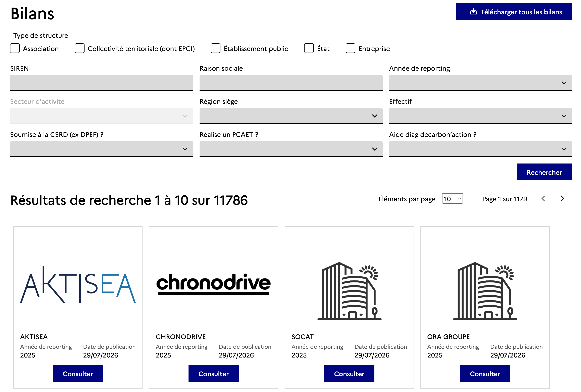Open the Année de reporting dropdown
The width and height of the screenshot is (581, 392).
pyautogui.click(x=480, y=83)
